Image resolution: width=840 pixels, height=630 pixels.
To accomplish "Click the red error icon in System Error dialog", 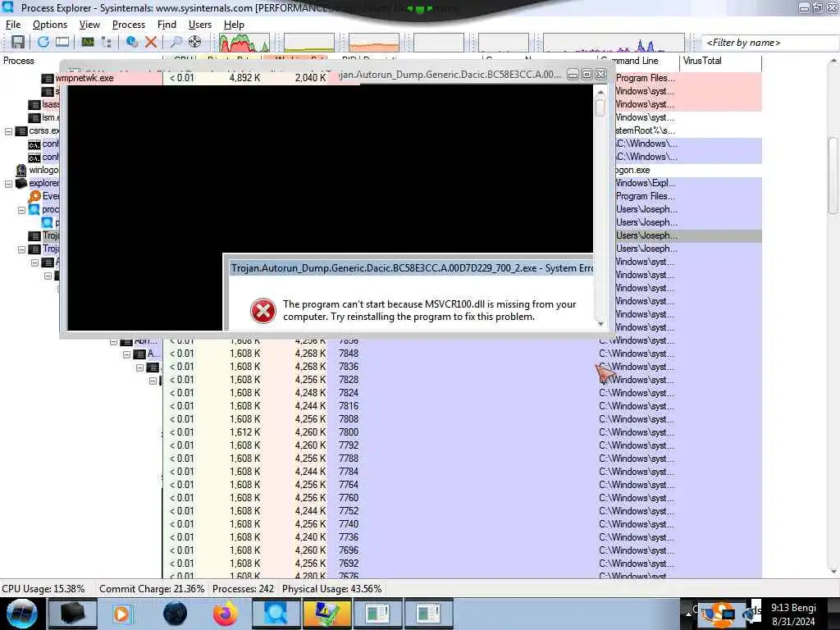I will point(263,310).
